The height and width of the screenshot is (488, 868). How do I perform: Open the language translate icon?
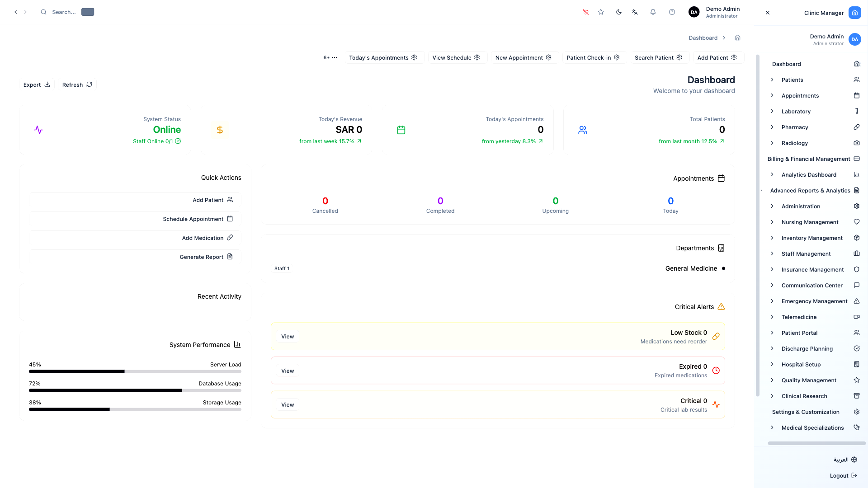pos(635,12)
